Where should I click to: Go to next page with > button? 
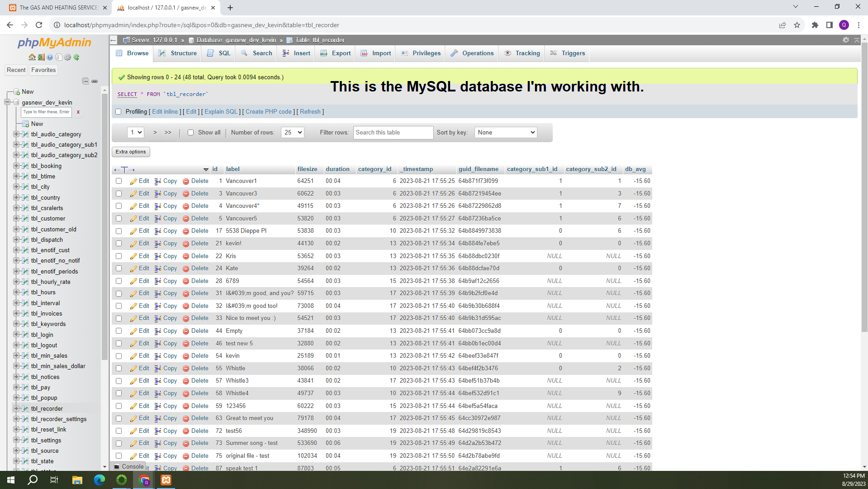pyautogui.click(x=155, y=133)
